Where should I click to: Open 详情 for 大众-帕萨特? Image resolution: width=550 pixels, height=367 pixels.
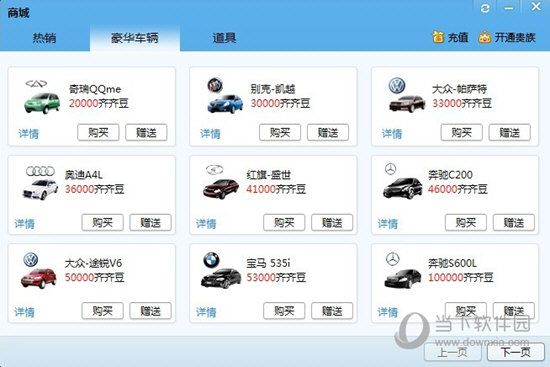392,134
